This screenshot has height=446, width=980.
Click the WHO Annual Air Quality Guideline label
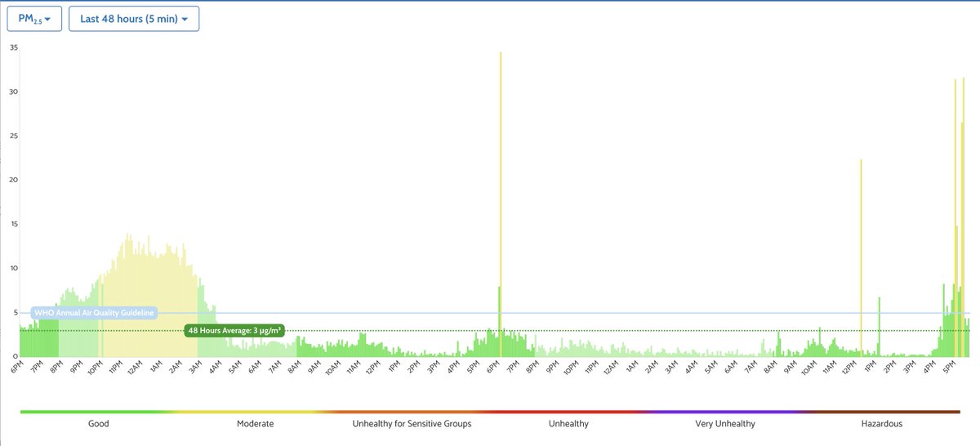coord(94,313)
